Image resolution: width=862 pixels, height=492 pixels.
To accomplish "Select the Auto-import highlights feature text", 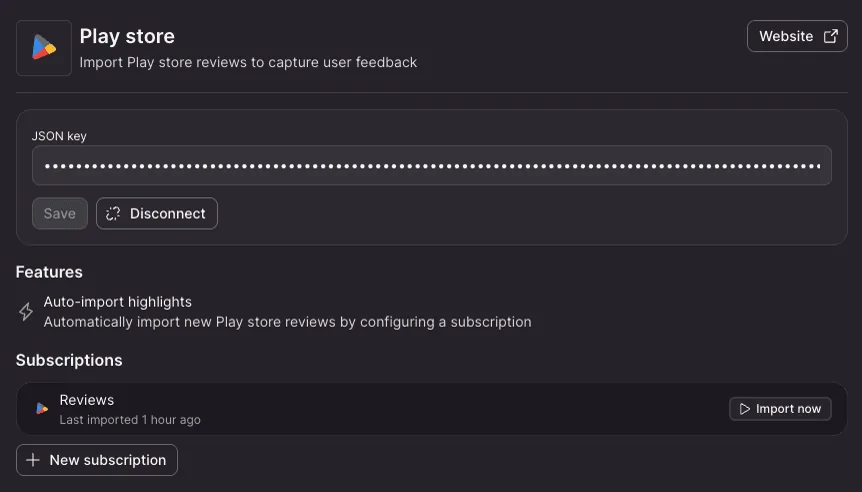I will click(118, 302).
